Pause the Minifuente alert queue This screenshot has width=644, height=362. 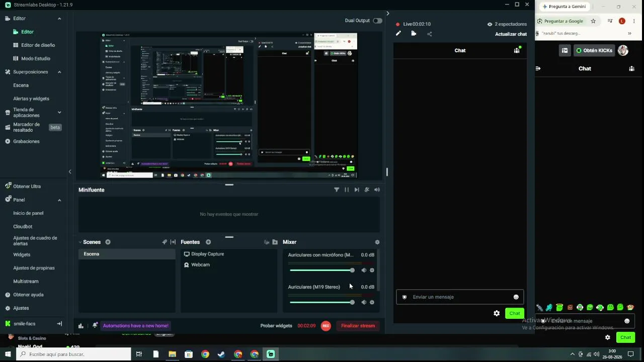pyautogui.click(x=347, y=190)
